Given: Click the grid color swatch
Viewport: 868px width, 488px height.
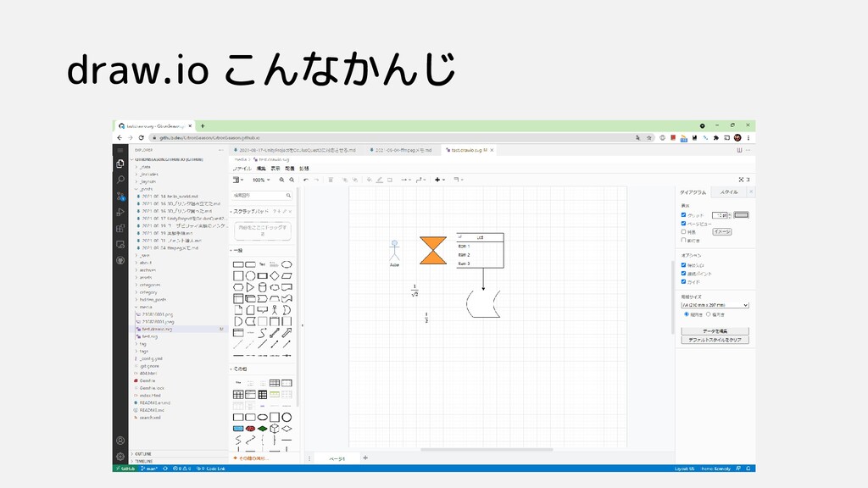Looking at the screenshot, I should tap(741, 214).
